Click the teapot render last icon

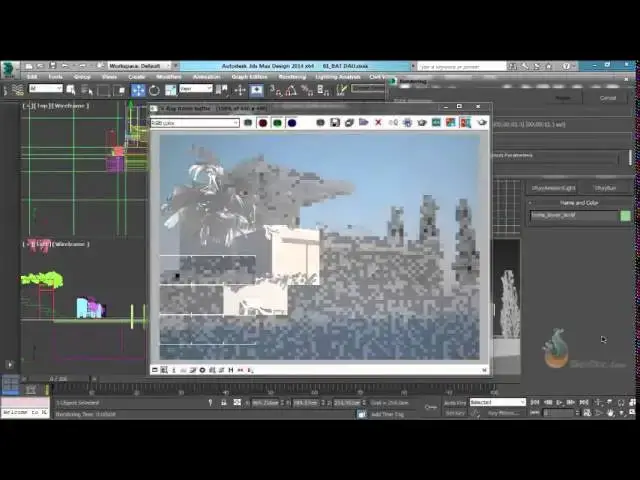pos(482,122)
